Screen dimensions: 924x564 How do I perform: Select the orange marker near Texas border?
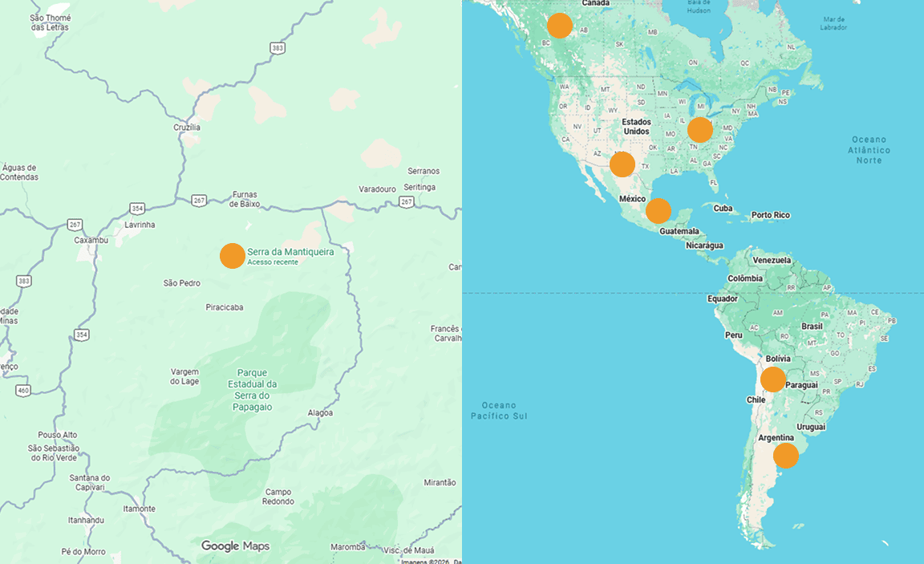point(622,164)
